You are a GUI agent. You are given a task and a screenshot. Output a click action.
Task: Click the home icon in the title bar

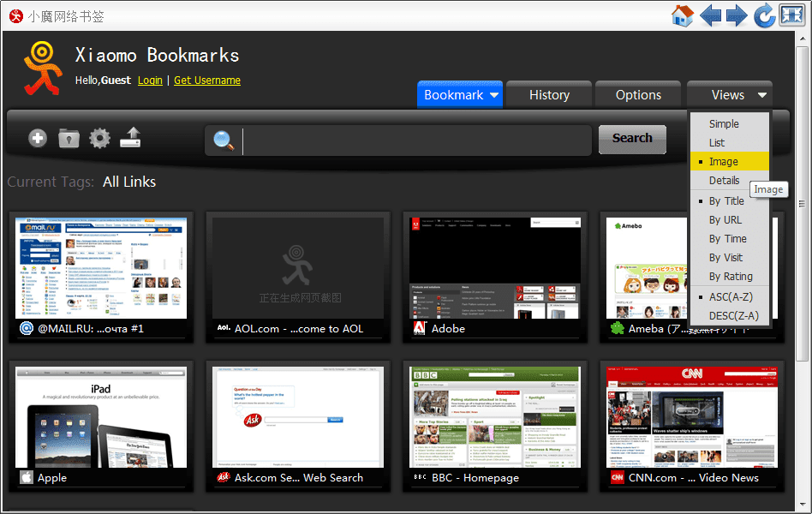click(682, 15)
